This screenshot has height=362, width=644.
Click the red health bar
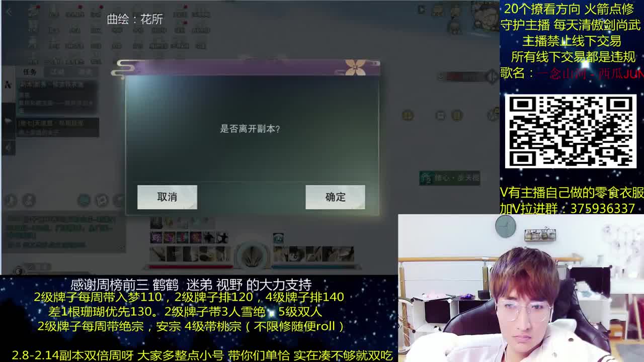[x=191, y=266]
